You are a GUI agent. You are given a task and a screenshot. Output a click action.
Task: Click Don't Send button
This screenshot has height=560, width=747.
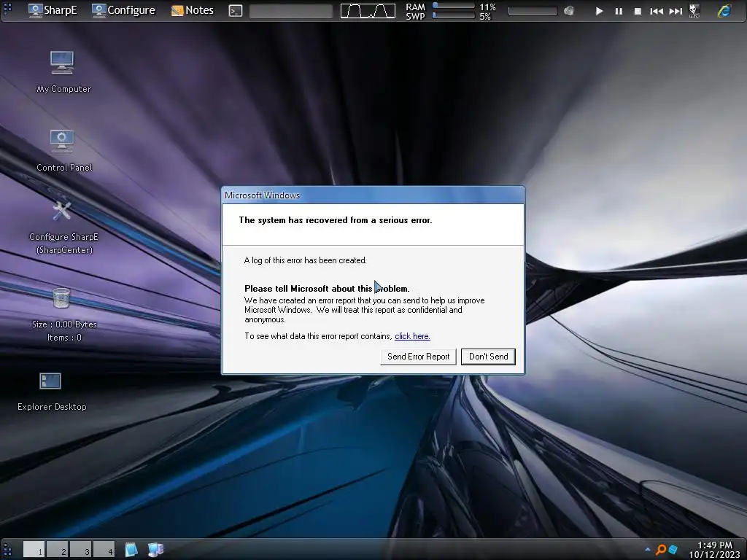488,357
